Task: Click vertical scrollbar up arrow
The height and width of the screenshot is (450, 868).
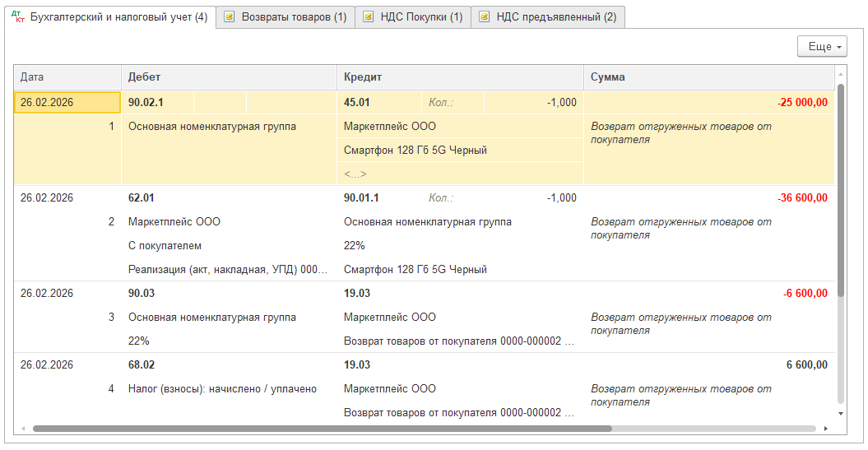Action: (840, 73)
